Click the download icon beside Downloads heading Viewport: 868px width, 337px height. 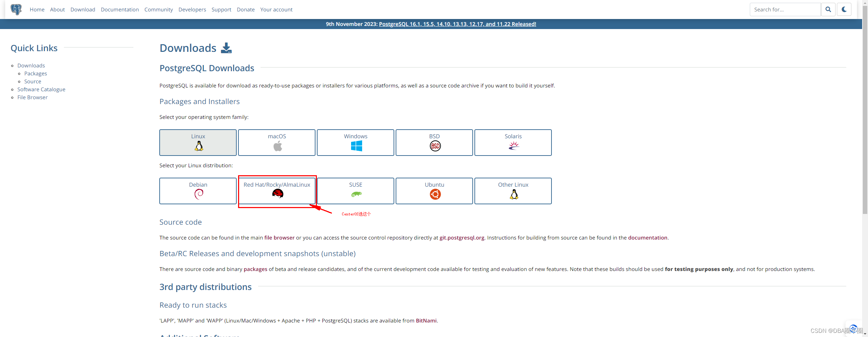[x=226, y=48]
